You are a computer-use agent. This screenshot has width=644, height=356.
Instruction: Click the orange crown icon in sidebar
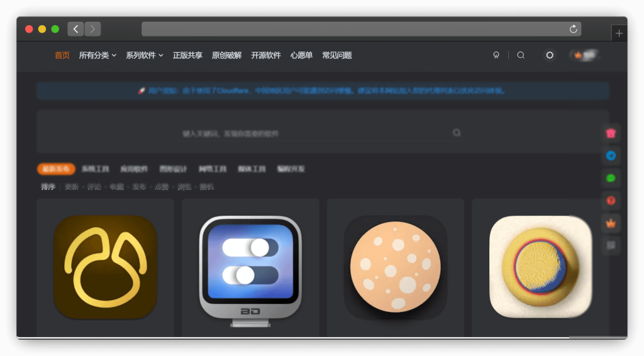610,223
